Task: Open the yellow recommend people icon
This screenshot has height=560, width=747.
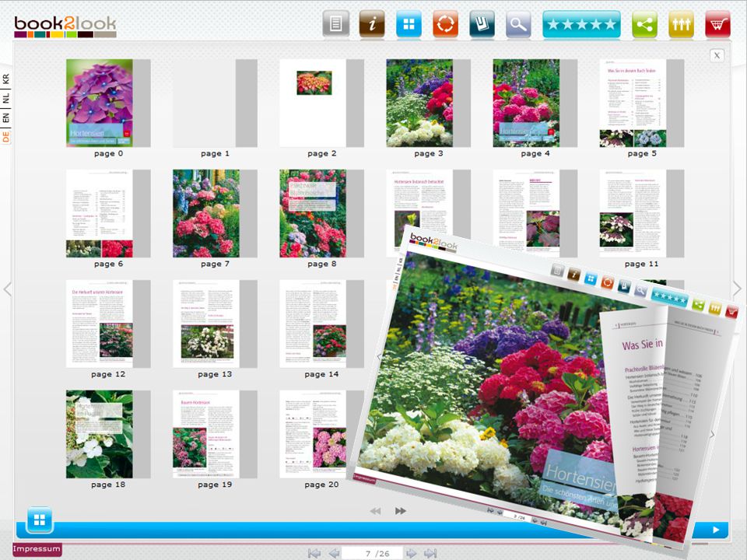Action: 682,23
